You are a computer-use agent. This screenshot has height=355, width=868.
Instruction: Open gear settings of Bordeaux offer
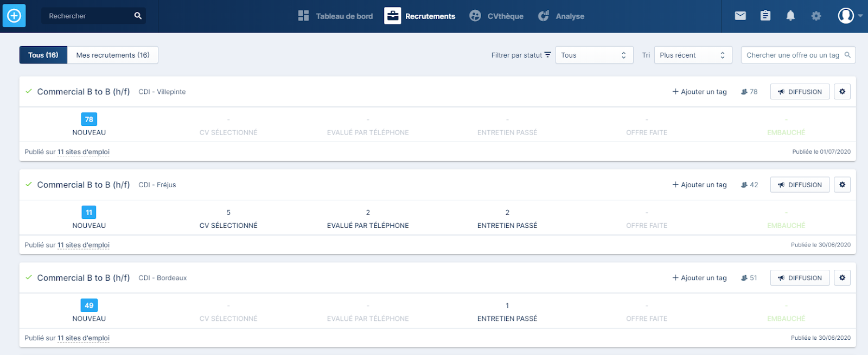tap(842, 277)
